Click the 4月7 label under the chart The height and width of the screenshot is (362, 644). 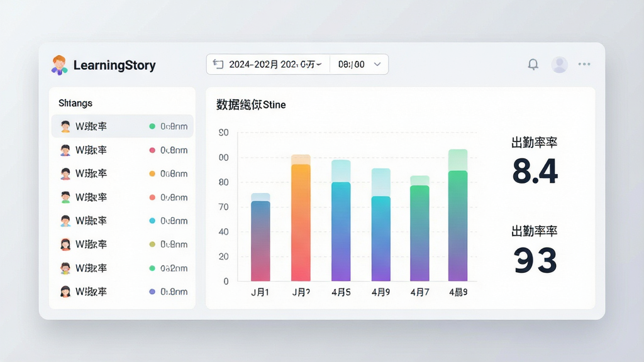click(419, 292)
